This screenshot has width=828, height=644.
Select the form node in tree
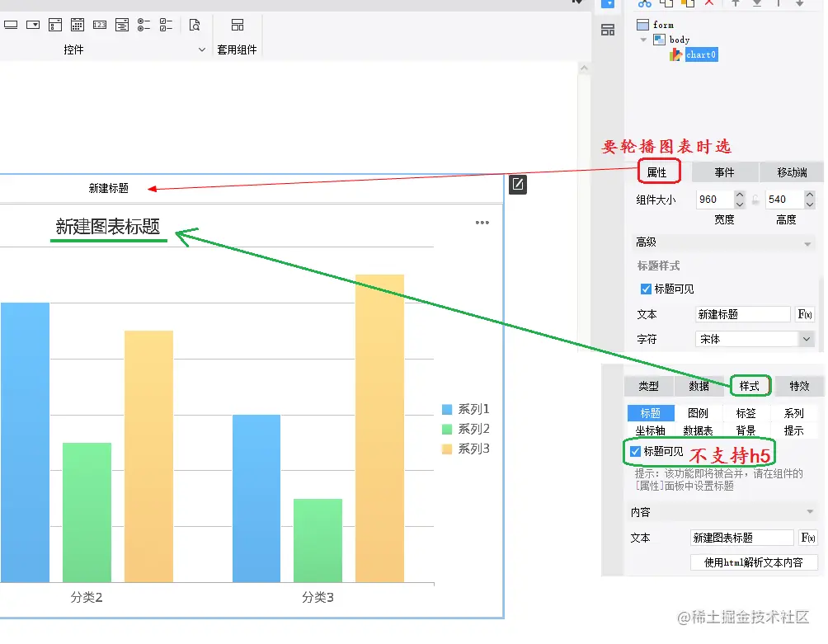point(663,25)
